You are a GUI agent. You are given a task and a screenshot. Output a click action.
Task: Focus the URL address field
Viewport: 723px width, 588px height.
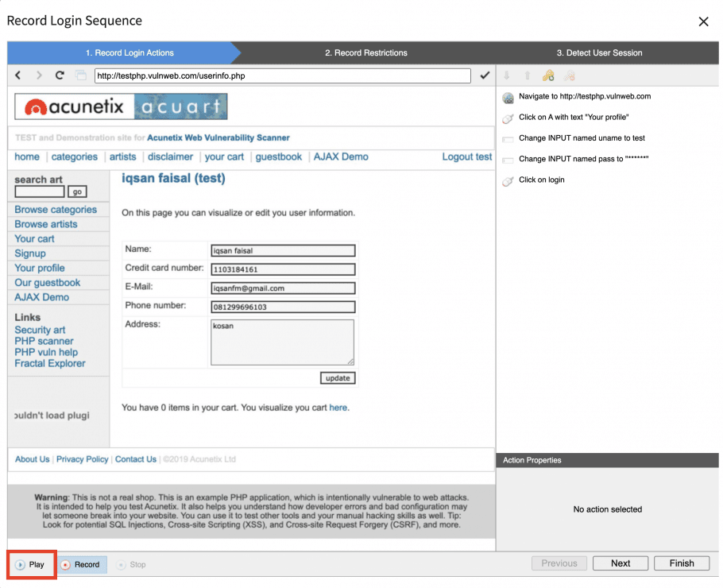point(282,75)
